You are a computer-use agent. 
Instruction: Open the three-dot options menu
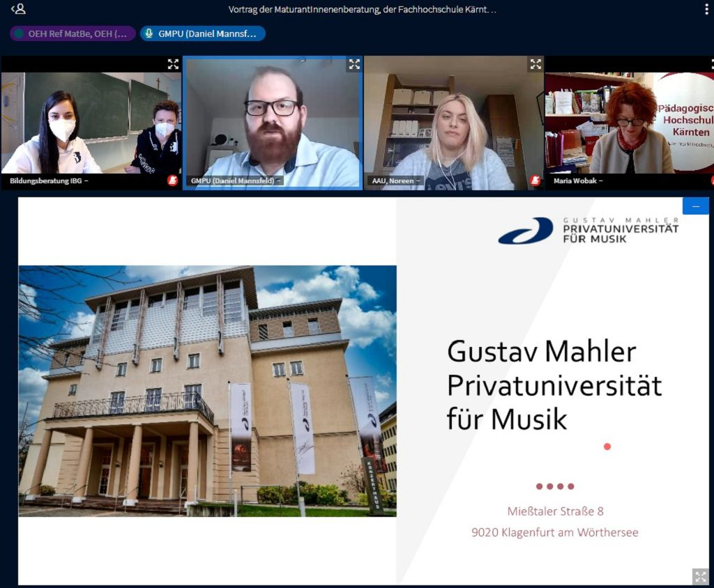click(706, 9)
